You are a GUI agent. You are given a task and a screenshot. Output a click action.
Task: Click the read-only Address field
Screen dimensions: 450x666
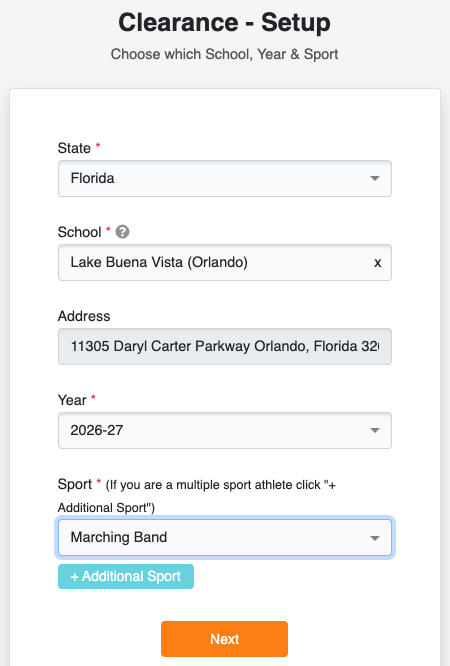tap(225, 346)
